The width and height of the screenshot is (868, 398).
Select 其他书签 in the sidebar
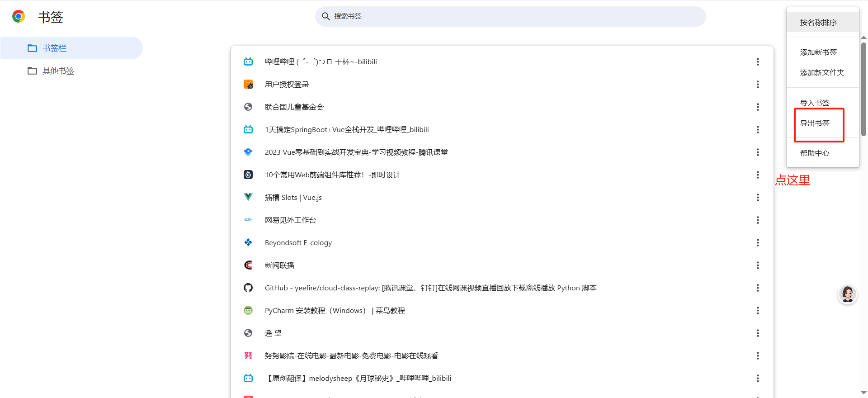click(71, 71)
